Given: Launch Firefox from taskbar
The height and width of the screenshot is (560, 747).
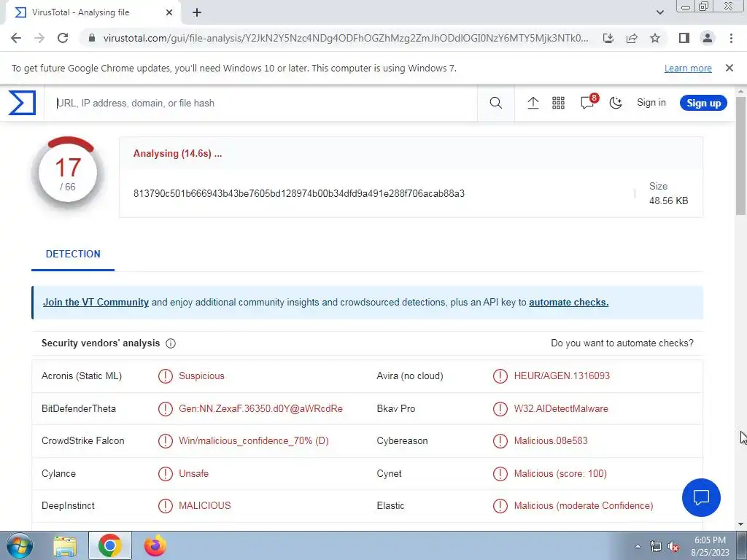Looking at the screenshot, I should pyautogui.click(x=155, y=545).
